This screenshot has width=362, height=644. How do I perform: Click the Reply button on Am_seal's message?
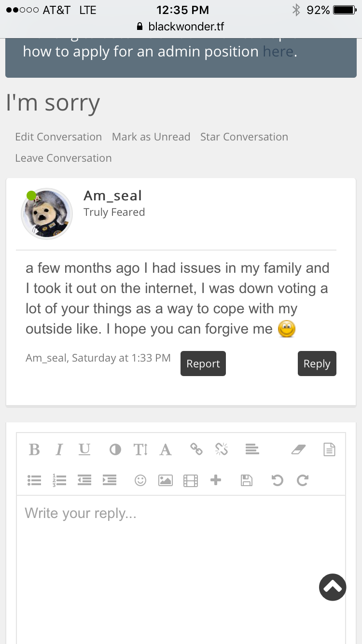coord(317,364)
